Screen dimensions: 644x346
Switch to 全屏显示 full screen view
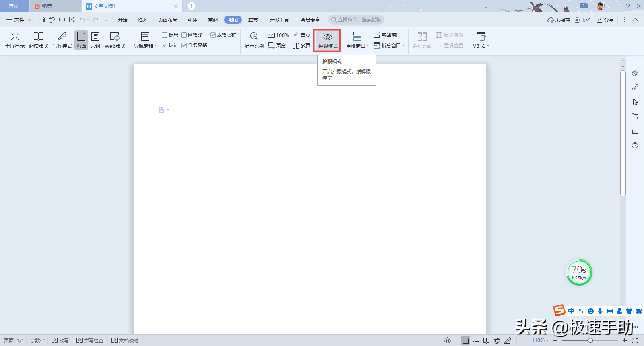tap(15, 40)
